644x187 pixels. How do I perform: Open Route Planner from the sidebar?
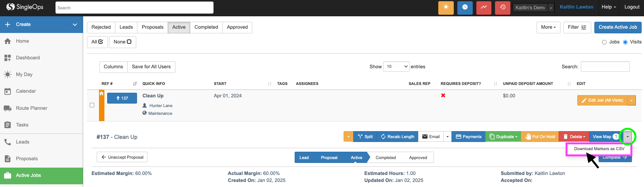31,108
